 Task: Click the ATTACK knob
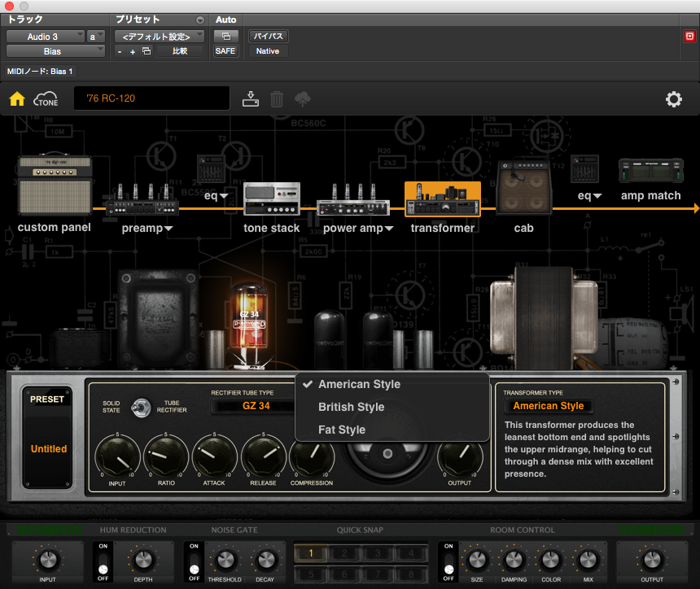214,457
